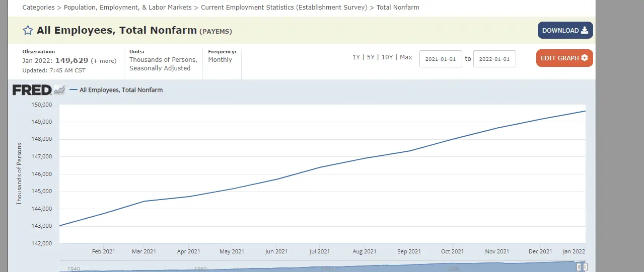
Task: Open the EDIT GRAPH panel
Action: [564, 58]
